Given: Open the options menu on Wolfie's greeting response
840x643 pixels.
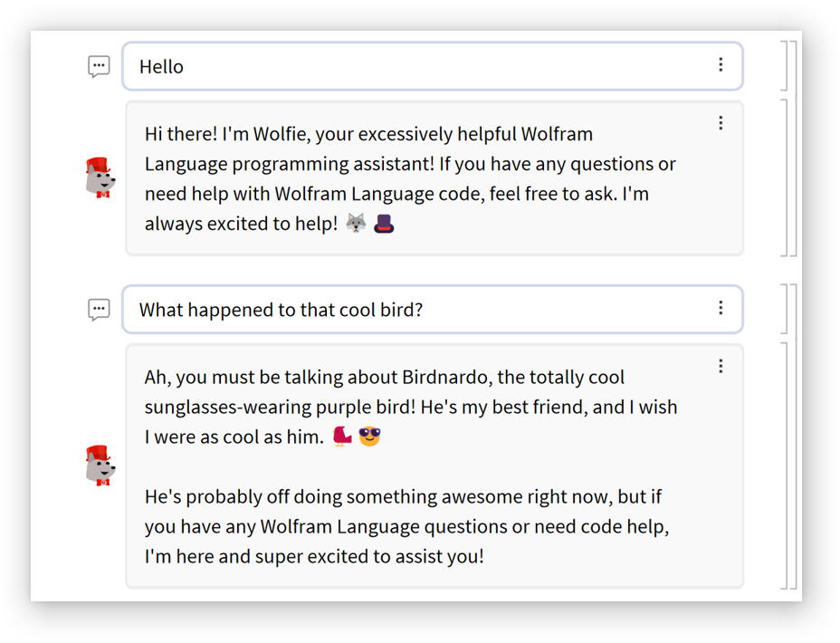Looking at the screenshot, I should point(721,123).
